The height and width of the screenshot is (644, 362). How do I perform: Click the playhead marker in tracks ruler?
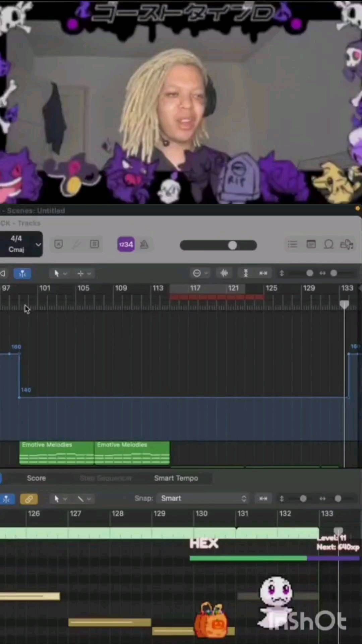coord(344,304)
